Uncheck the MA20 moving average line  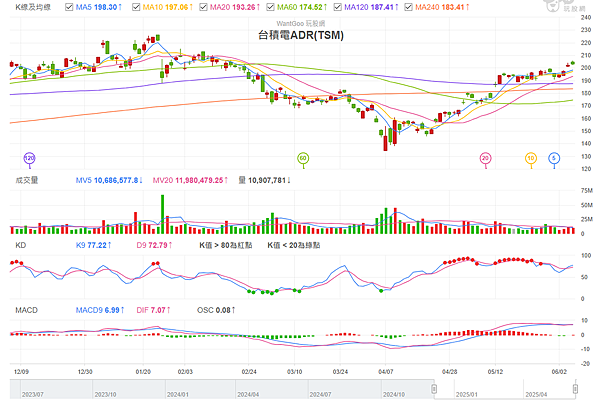203,7
